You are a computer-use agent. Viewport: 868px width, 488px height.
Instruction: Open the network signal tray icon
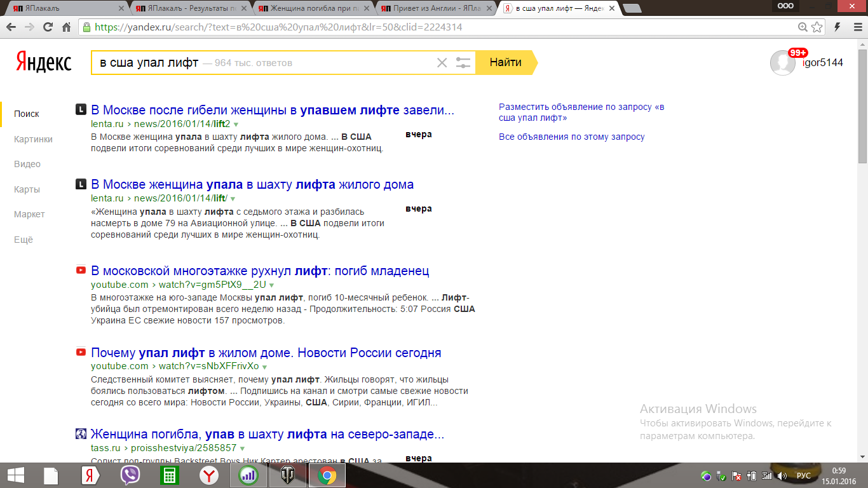pyautogui.click(x=767, y=475)
